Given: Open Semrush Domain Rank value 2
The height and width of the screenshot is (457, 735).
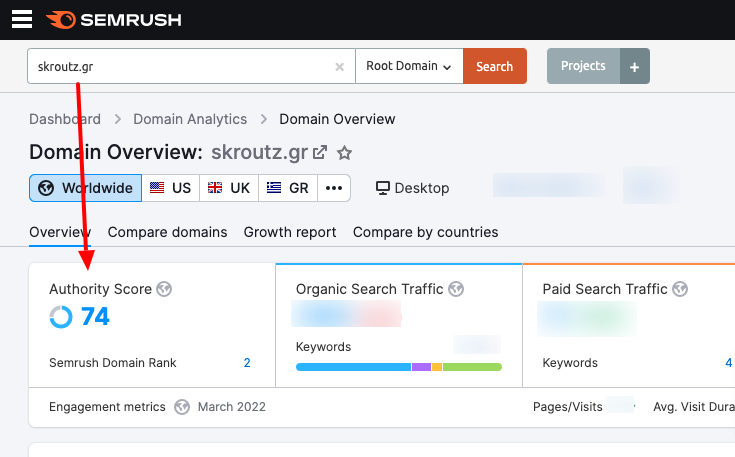Looking at the screenshot, I should pos(247,362).
